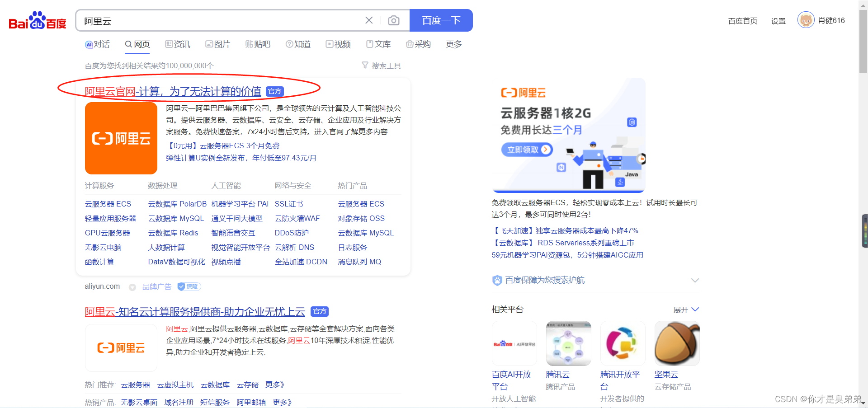Open DDoS防护 link
The width and height of the screenshot is (868, 408).
point(292,233)
